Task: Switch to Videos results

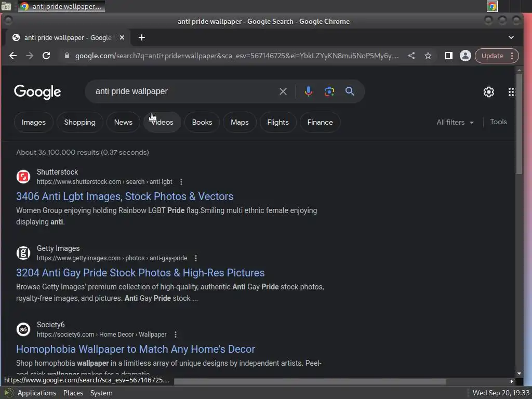Action: tap(162, 122)
